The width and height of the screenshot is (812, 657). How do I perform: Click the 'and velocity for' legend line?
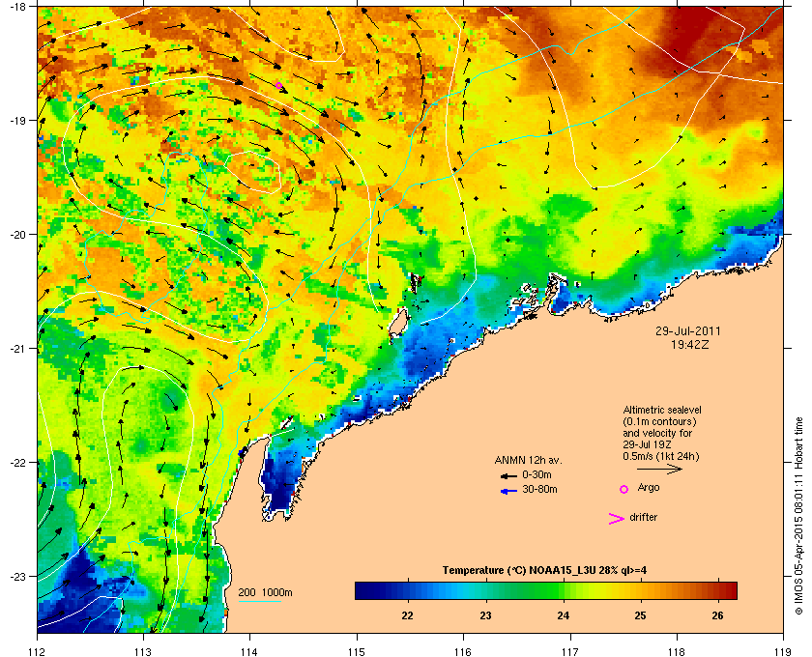point(657,433)
